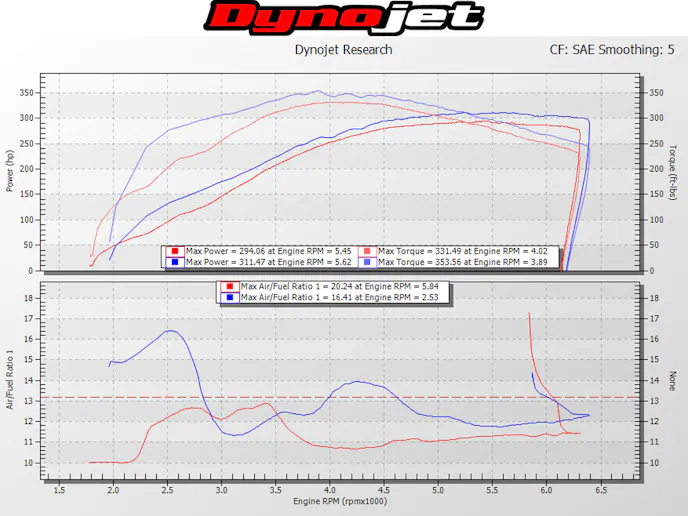Screen dimensions: 688x516
Task: Click the Dynojet logo at the top
Action: pos(344,17)
